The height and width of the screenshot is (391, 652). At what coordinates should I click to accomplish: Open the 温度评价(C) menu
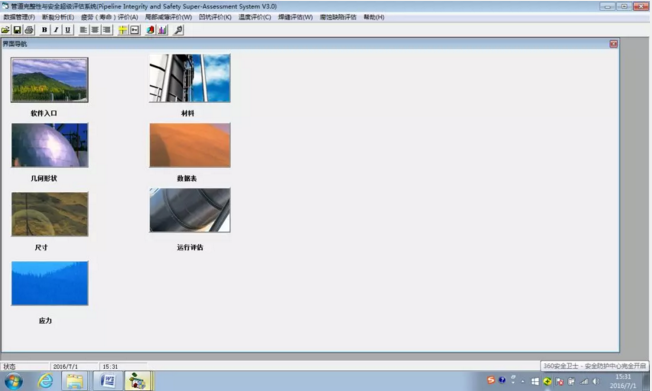tap(254, 17)
